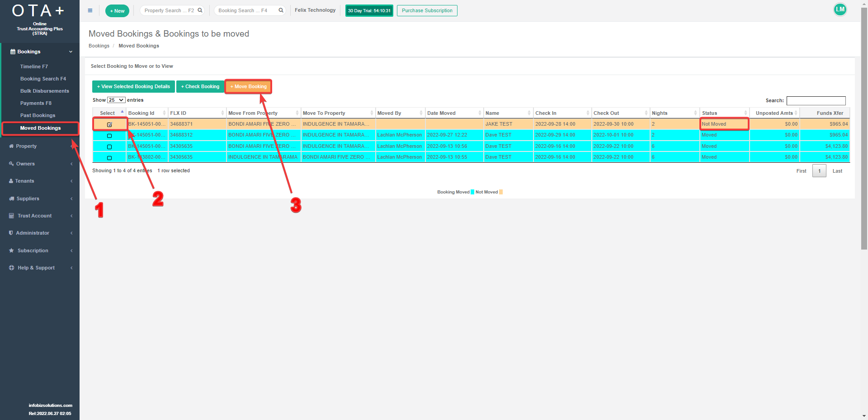Expand the Suppliers sidebar chevron
Viewport: 868px width, 420px height.
[x=71, y=198]
